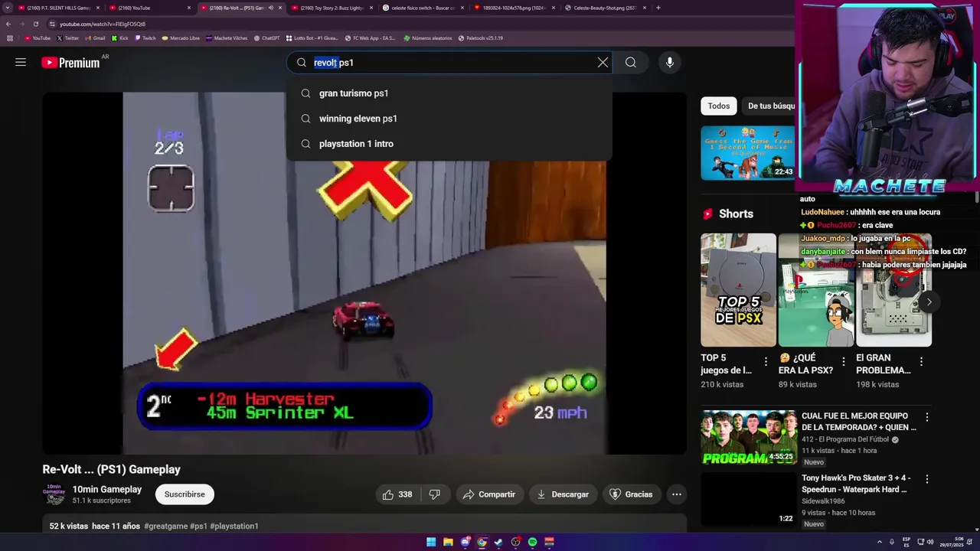Dislike the video with thumbs-down icon
The width and height of the screenshot is (980, 551).
435,494
